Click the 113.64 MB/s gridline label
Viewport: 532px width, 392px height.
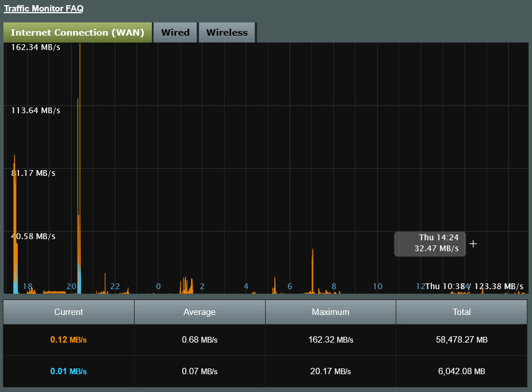point(36,110)
